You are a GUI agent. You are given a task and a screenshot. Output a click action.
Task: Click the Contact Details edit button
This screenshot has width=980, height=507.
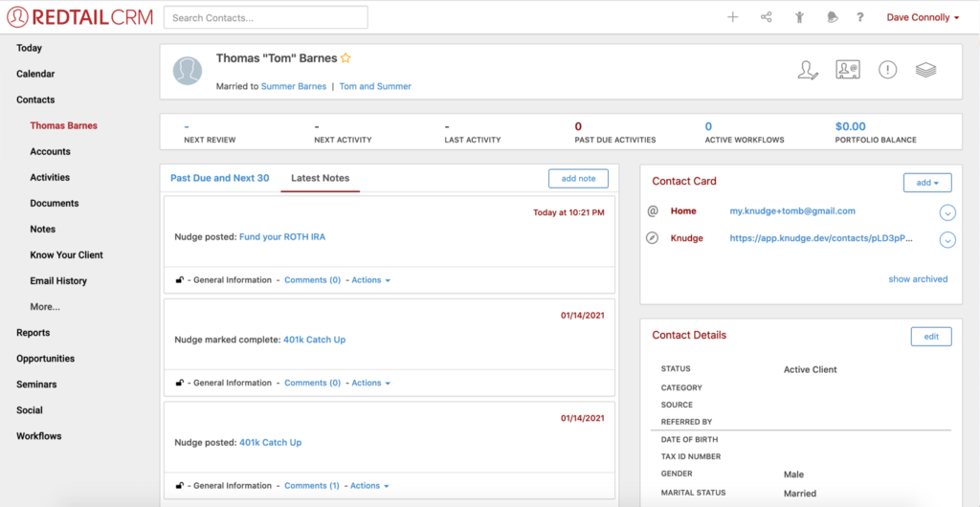(931, 337)
